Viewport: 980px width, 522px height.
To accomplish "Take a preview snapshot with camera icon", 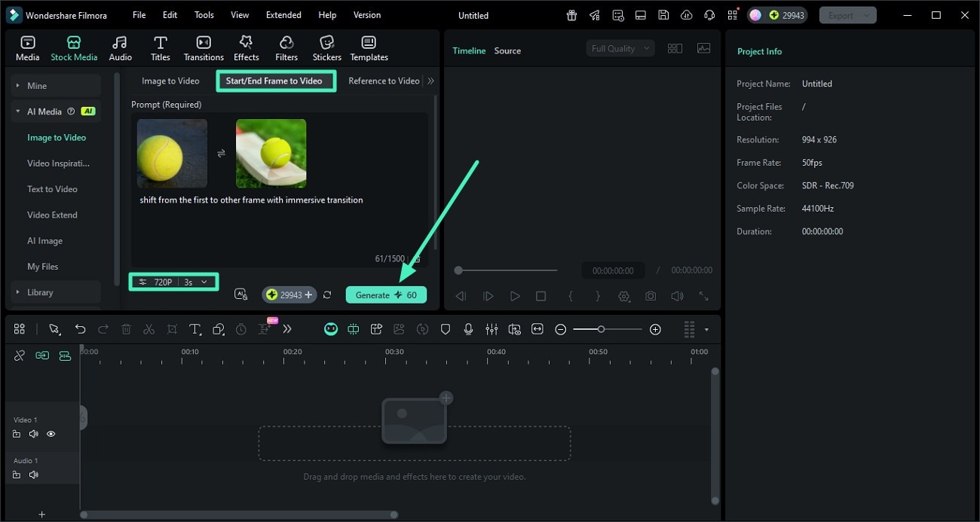I will pyautogui.click(x=651, y=296).
